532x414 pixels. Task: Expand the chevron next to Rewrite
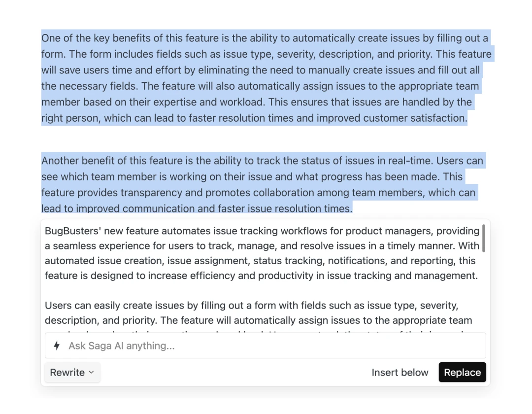tap(91, 373)
